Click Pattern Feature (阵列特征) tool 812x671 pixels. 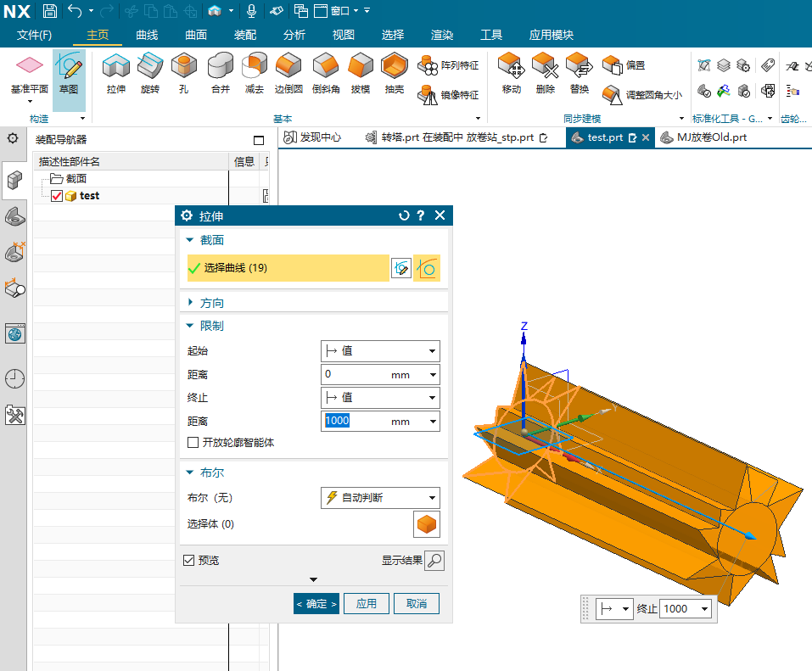449,66
